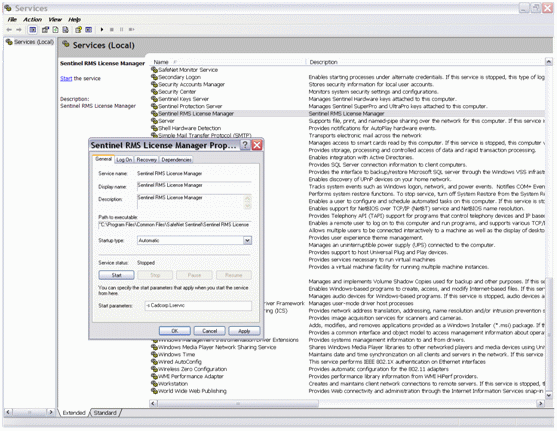Click the Refresh toolbar icon
Screen dimensions: 557x431
[55, 29]
